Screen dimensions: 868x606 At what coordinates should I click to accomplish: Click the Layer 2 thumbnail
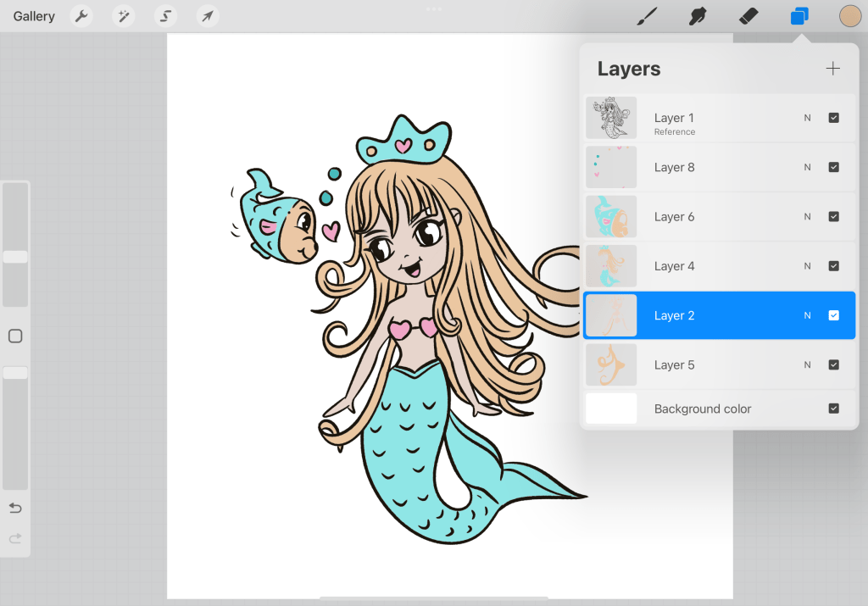pos(611,315)
